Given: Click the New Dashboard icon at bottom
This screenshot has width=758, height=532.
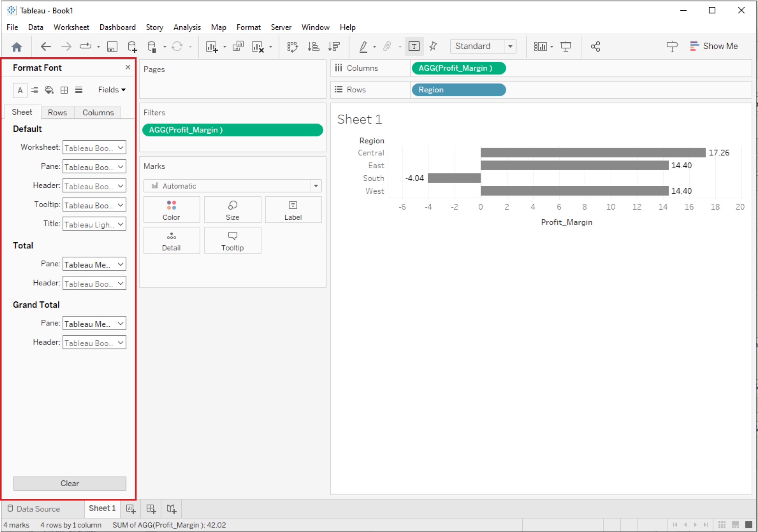Looking at the screenshot, I should click(151, 509).
